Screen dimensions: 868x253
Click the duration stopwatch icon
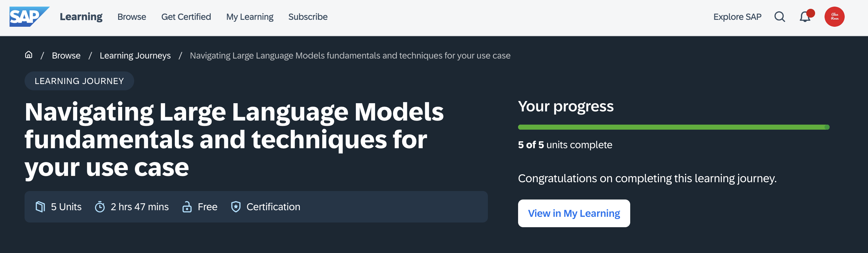click(x=100, y=206)
